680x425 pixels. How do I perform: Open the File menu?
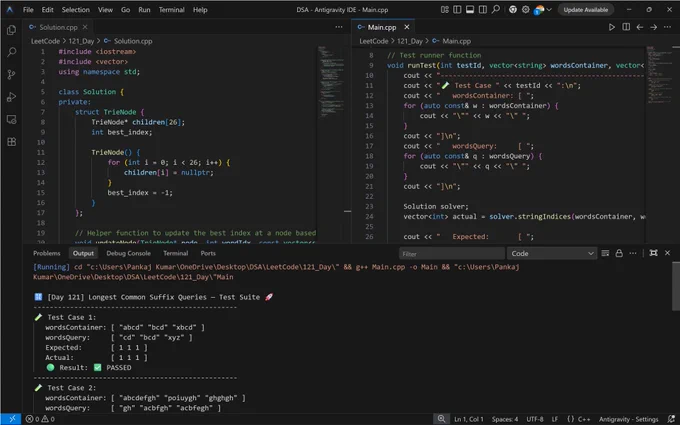tap(28, 10)
